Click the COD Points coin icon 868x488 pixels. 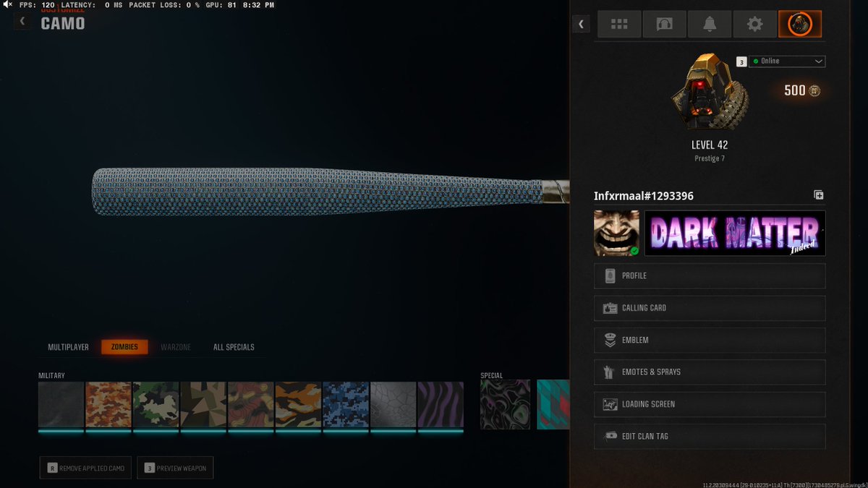pos(814,90)
